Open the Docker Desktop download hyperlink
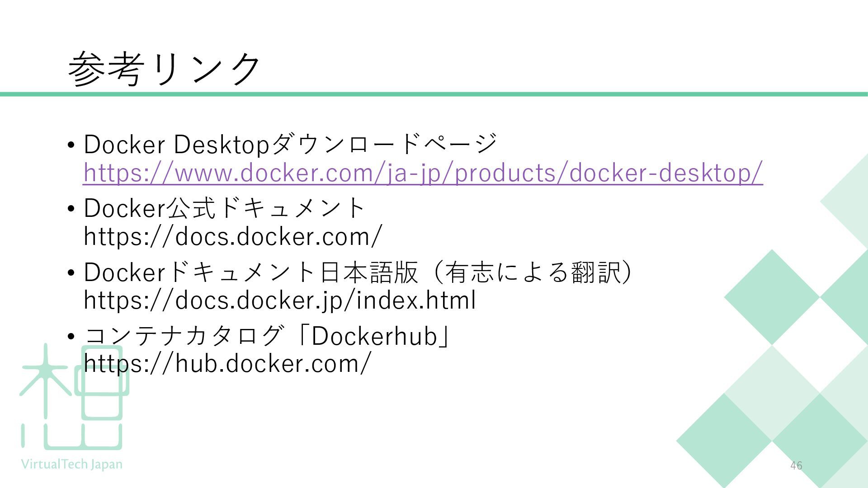Screen dimensions: 868x488 point(423,173)
